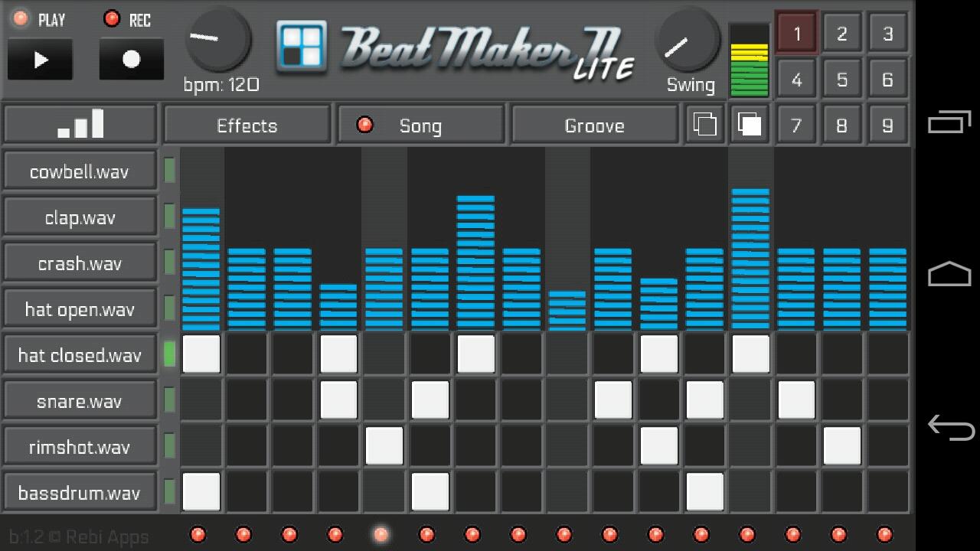Click the last step indicator light
980x551 pixels.
[x=884, y=534]
